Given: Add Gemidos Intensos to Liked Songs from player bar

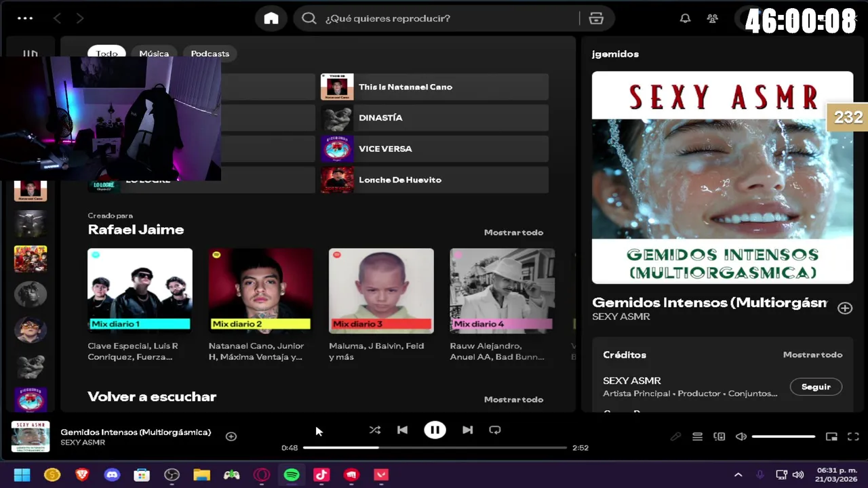Looking at the screenshot, I should 231,436.
